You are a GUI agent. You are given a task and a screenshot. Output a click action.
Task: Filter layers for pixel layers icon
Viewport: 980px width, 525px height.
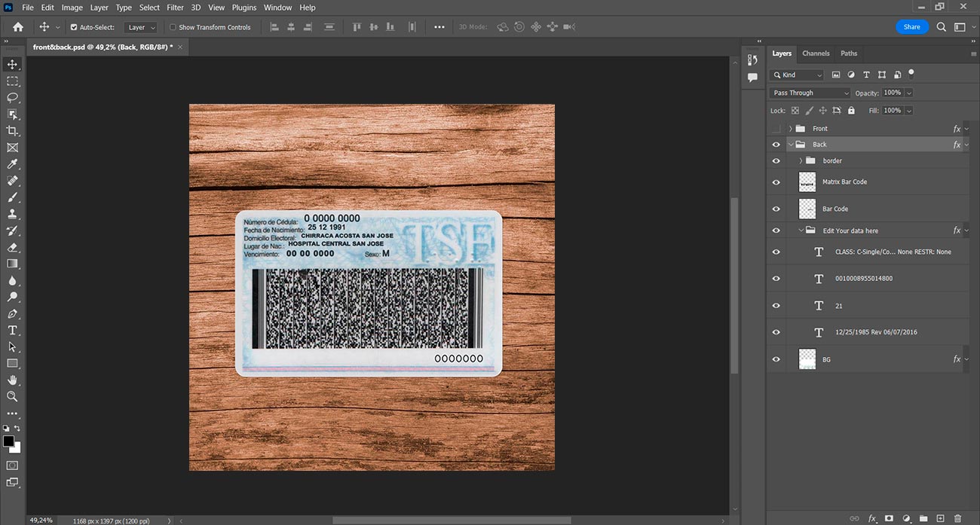[836, 75]
